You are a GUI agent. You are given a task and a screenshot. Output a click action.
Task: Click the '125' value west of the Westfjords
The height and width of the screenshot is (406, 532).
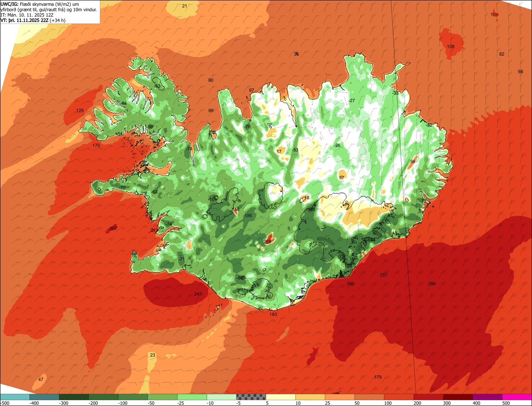80,110
